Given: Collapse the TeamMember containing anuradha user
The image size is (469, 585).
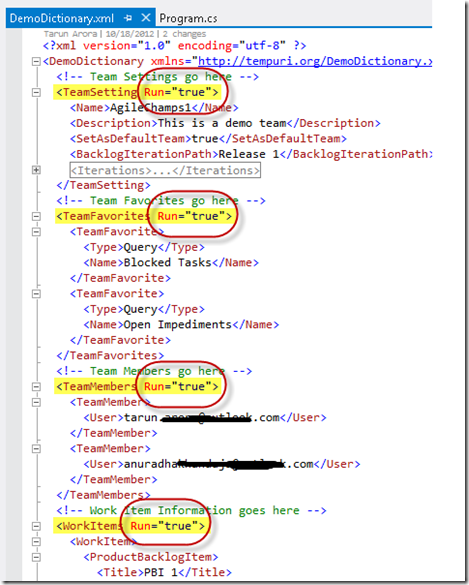Looking at the screenshot, I should click(36, 449).
